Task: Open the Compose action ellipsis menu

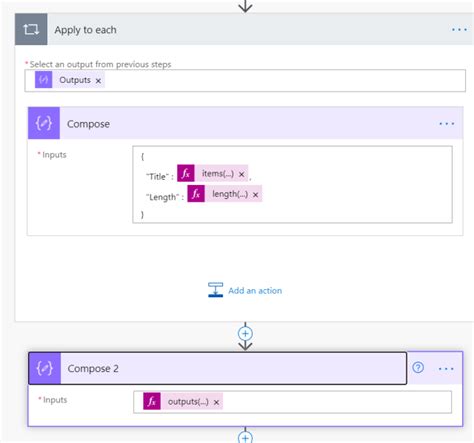Action: point(446,124)
